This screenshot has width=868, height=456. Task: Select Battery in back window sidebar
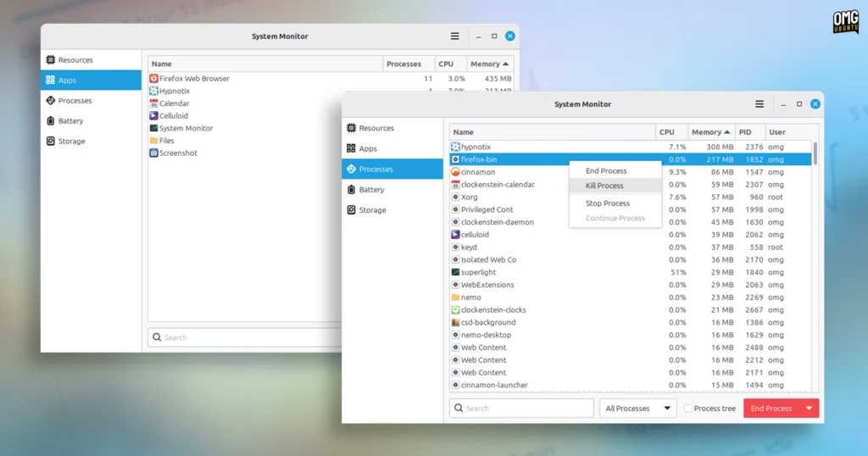(92, 120)
